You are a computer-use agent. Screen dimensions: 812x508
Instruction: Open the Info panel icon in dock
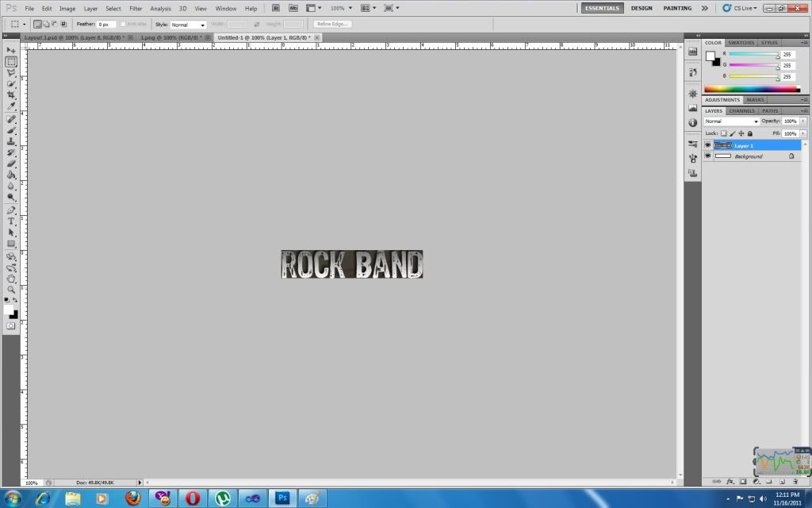pyautogui.click(x=692, y=123)
